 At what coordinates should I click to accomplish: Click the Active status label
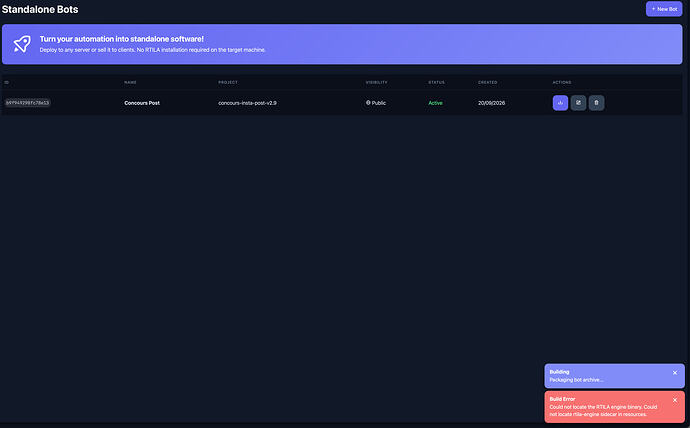coord(435,103)
